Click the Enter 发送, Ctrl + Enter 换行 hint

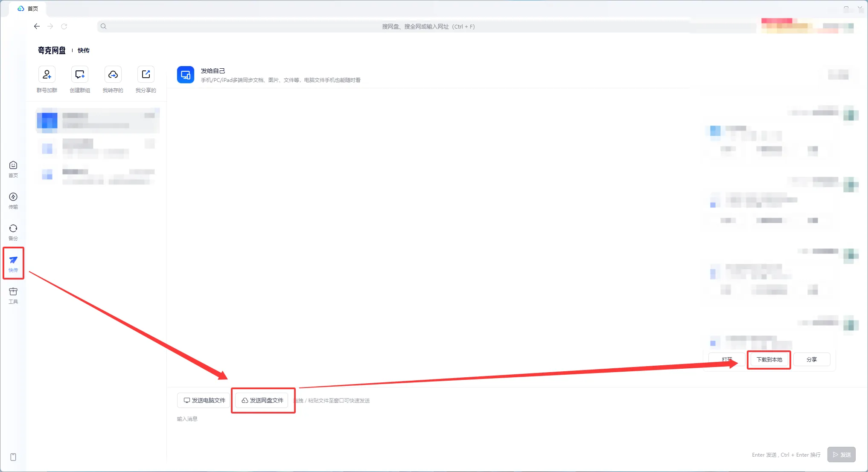786,455
